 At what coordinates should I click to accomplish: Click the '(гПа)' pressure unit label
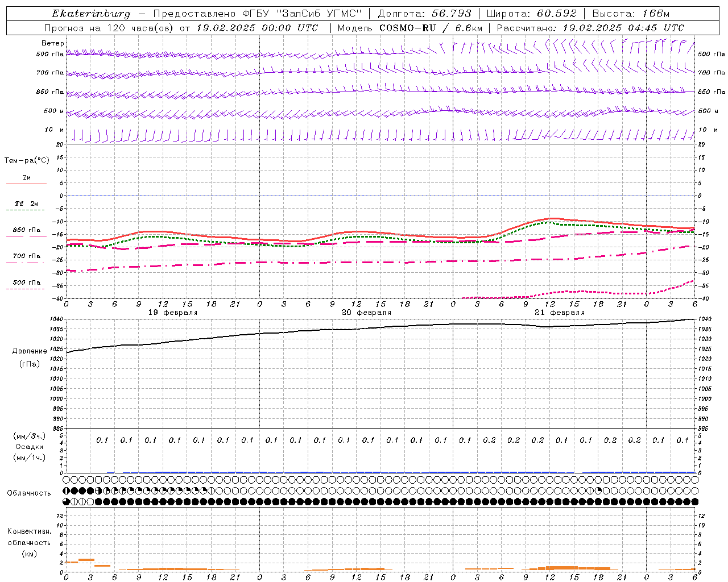click(30, 364)
